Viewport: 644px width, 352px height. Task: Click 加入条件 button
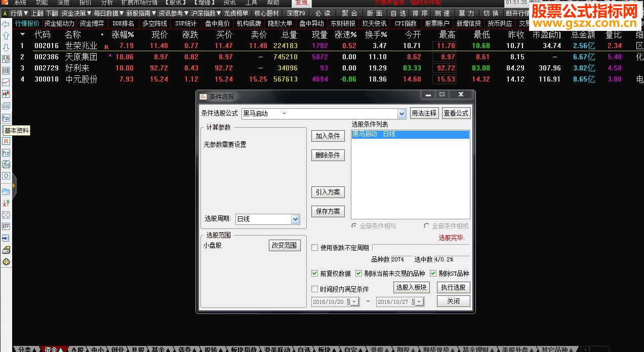(x=328, y=136)
